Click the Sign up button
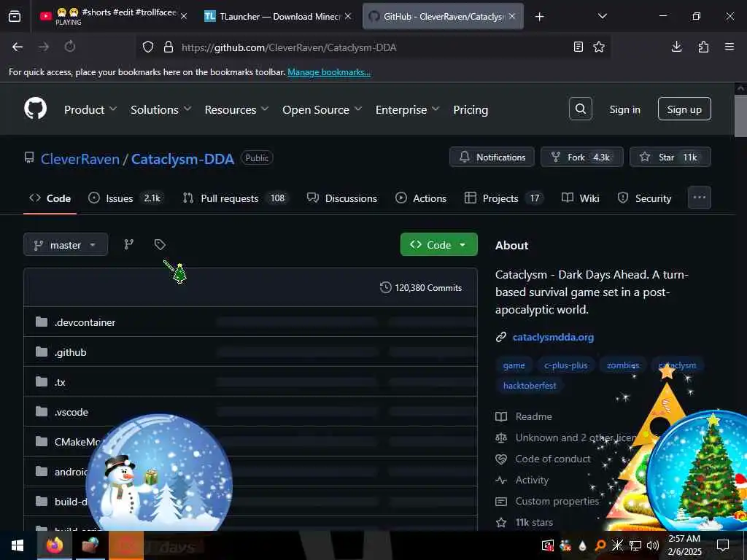 pos(684,109)
